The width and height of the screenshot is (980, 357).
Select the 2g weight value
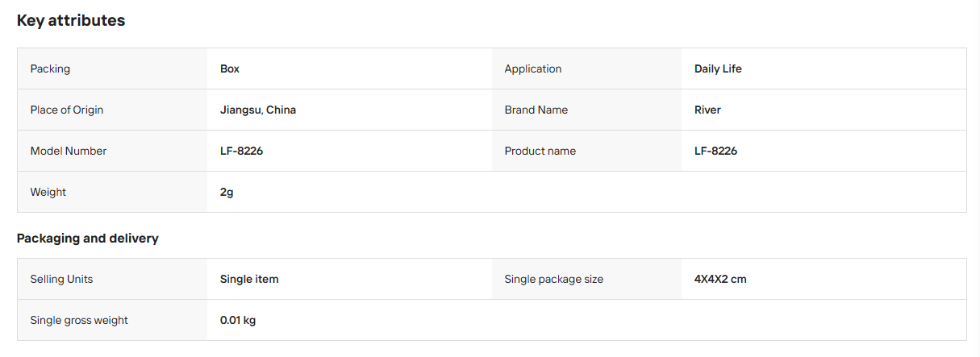coord(227,192)
